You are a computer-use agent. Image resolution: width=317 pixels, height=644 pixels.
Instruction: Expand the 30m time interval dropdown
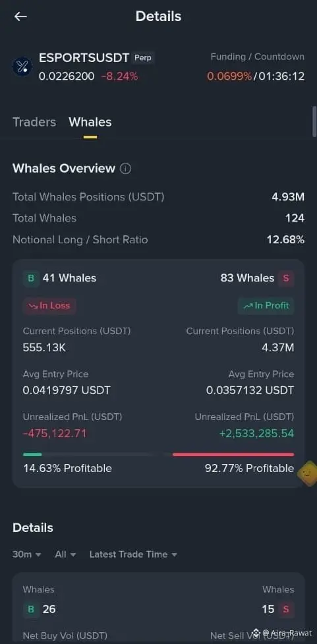[x=27, y=554]
